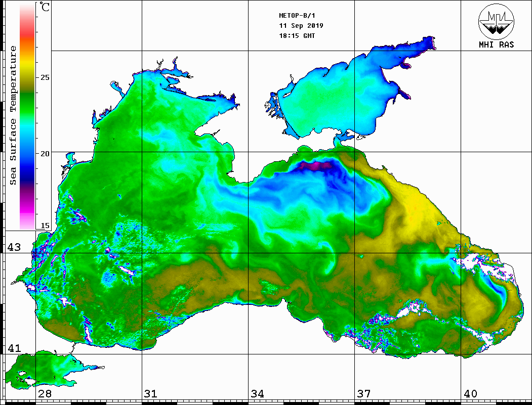Click the magenta cold-water patch south of Crimea

coord(315,165)
